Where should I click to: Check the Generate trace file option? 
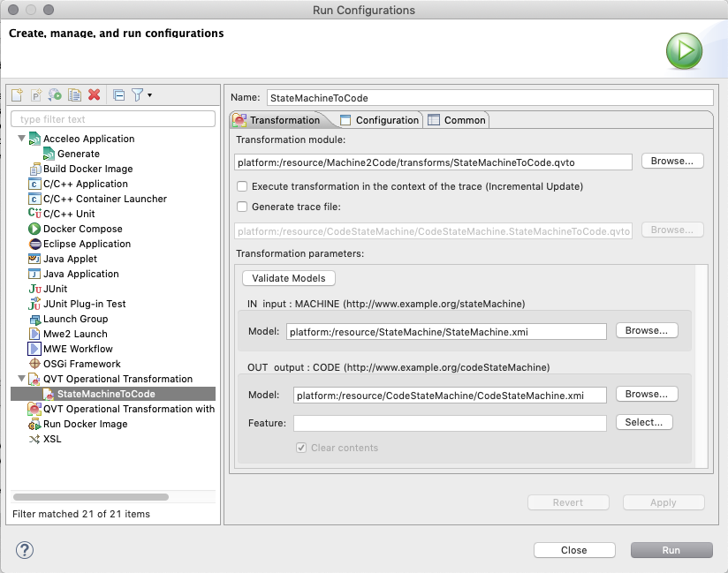point(241,207)
